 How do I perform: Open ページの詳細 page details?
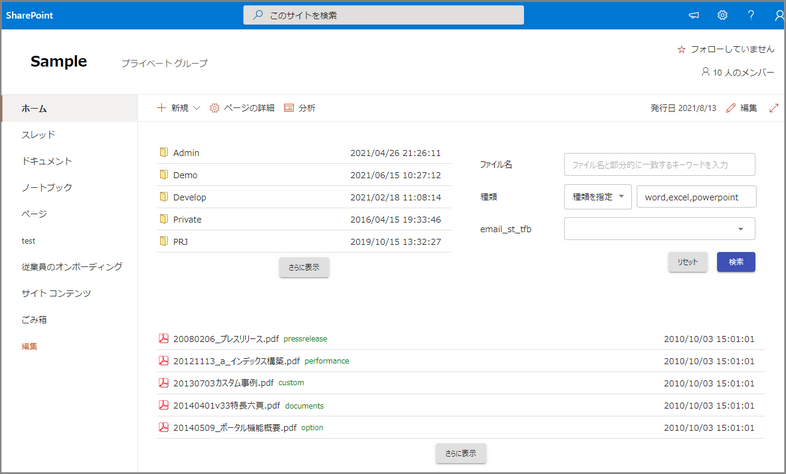pos(241,108)
